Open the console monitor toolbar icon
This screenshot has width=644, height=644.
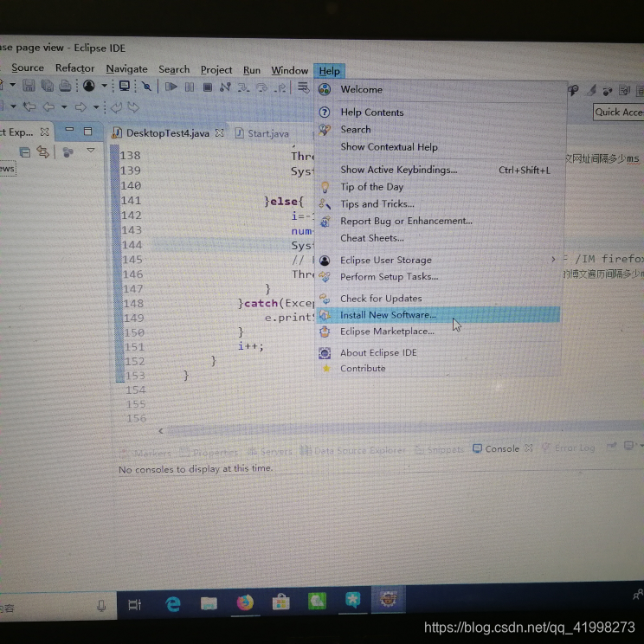(x=124, y=86)
